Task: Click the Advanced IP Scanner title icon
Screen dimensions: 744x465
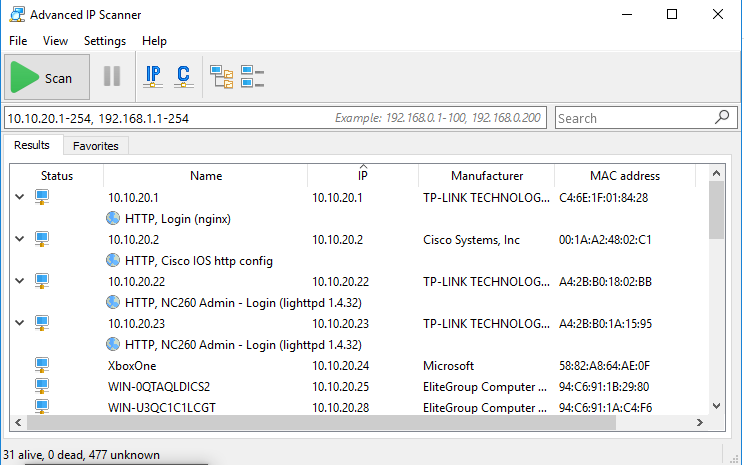Action: [17, 14]
